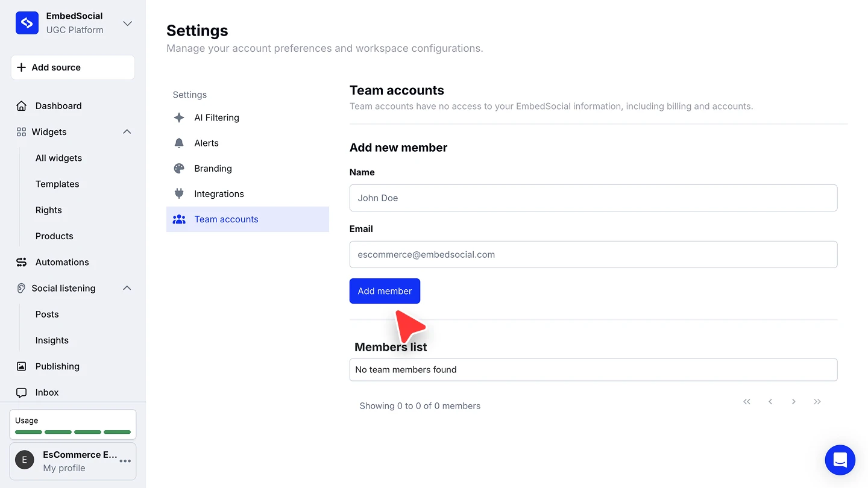
Task: Click the Publishing image icon
Action: tap(22, 366)
